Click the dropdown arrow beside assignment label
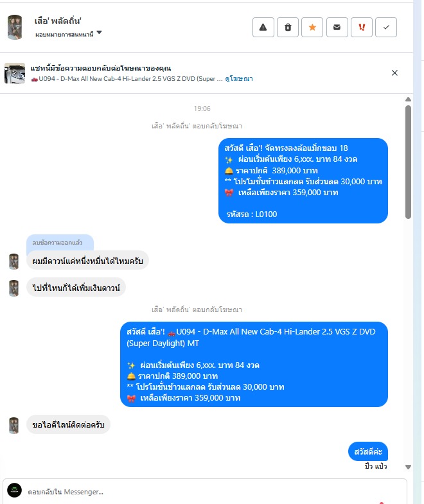The image size is (424, 504). (99, 33)
